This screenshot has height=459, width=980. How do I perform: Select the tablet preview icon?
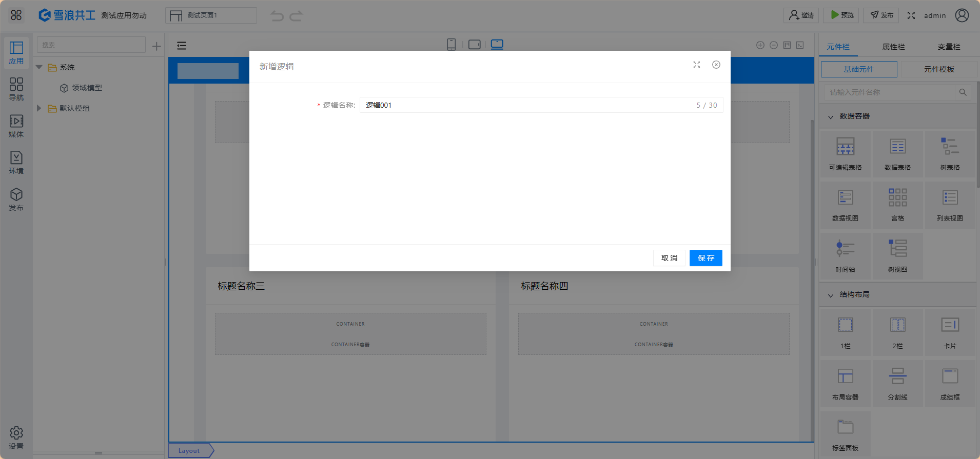(474, 45)
